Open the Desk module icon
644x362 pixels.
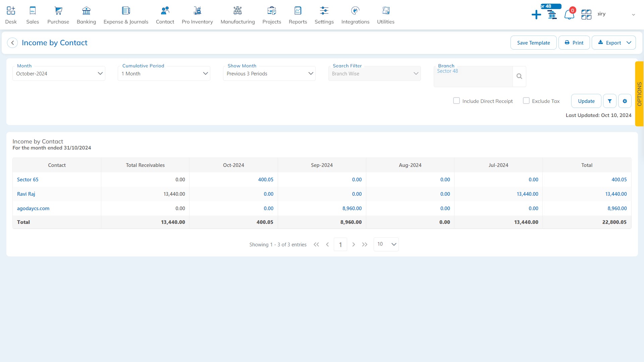(11, 11)
